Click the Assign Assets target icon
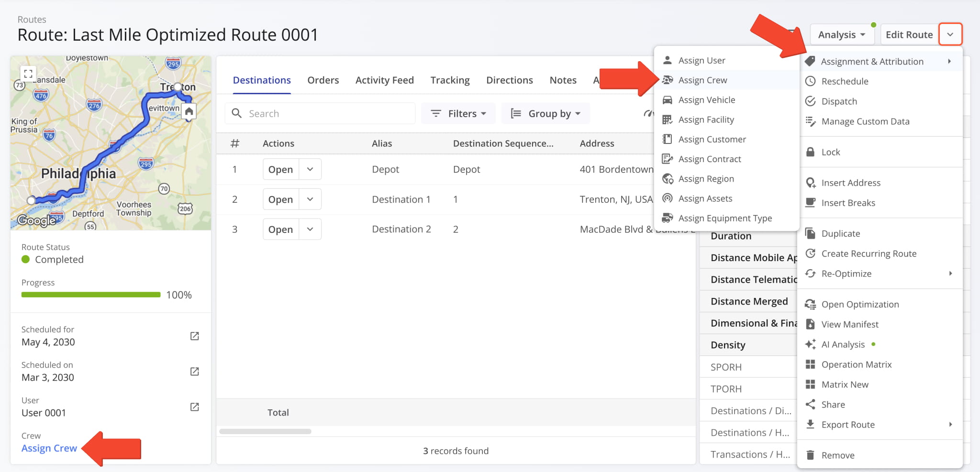This screenshot has width=980, height=472. (x=667, y=198)
